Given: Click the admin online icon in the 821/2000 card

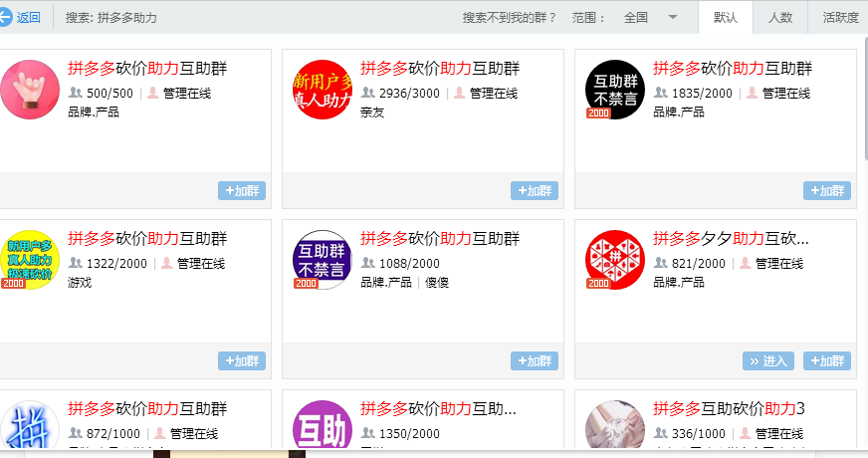Looking at the screenshot, I should pos(746,263).
